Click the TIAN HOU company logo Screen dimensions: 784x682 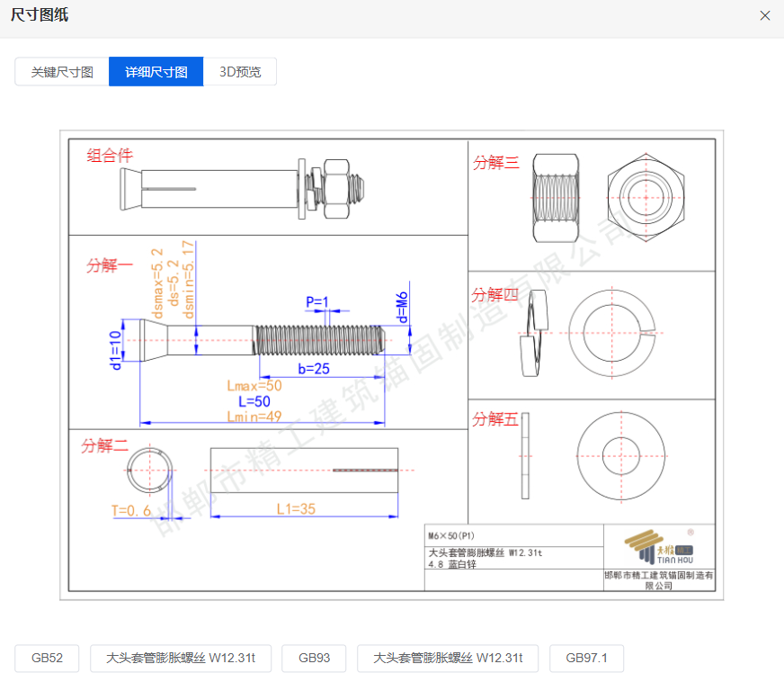pyautogui.click(x=659, y=546)
